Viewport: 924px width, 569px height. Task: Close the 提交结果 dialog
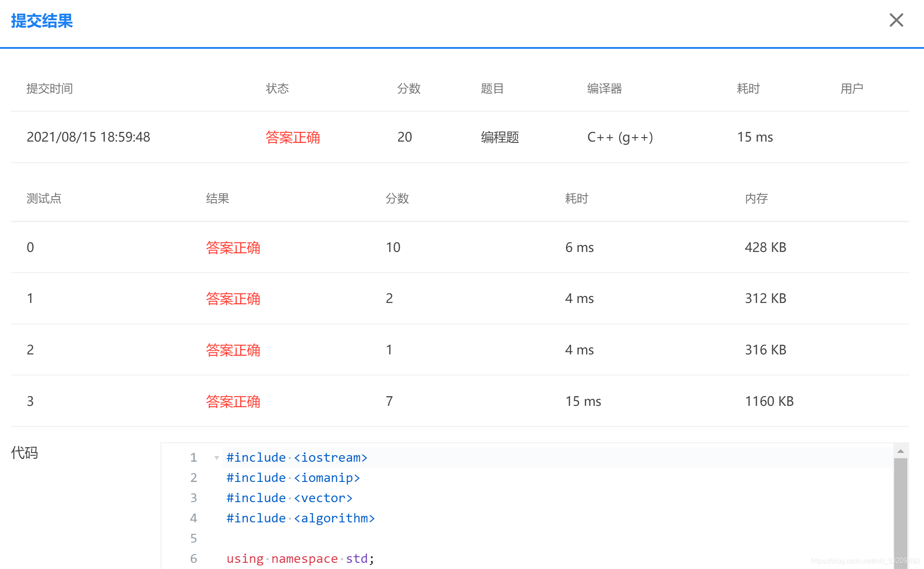pyautogui.click(x=896, y=20)
